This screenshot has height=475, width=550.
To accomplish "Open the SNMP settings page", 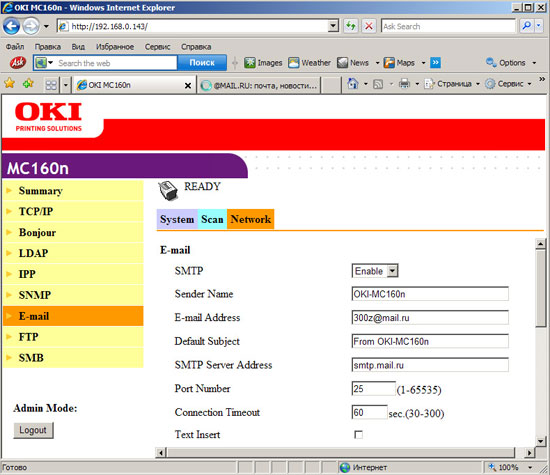I will [x=73, y=295].
